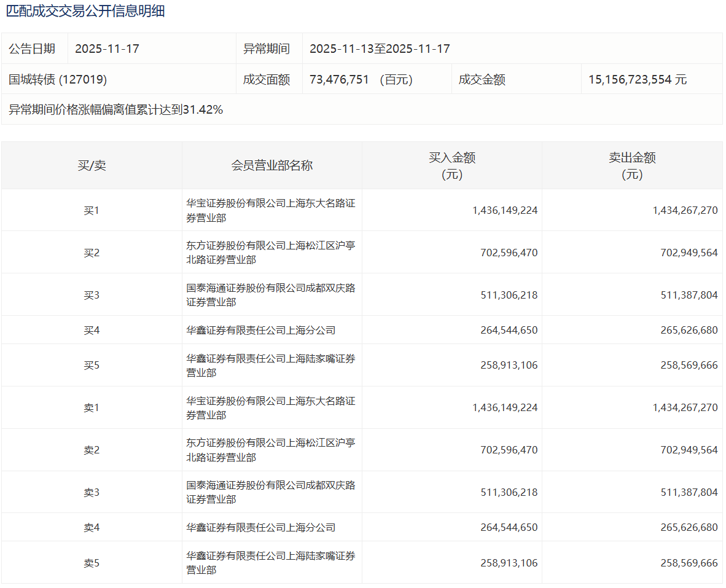Click 华鑫证券陆家嘴 branch in 卖5 row
726x588 pixels.
pyautogui.click(x=271, y=563)
